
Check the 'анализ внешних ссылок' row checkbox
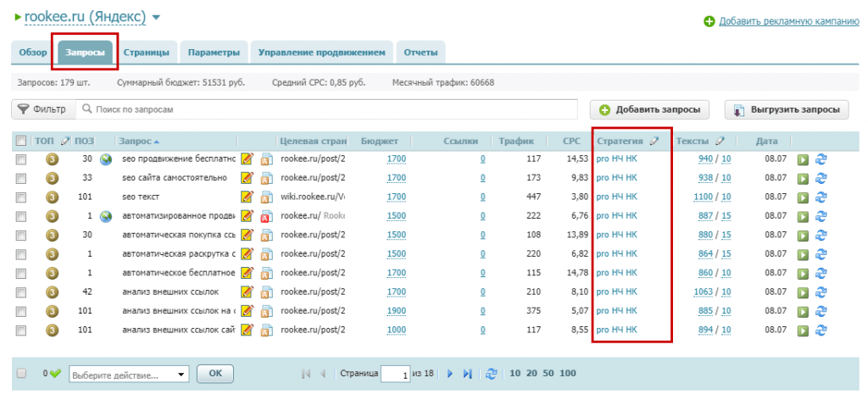tap(21, 292)
